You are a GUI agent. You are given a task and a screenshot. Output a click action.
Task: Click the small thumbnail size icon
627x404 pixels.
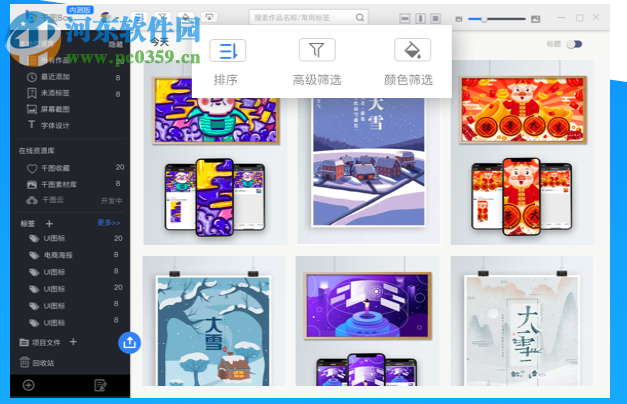point(459,19)
